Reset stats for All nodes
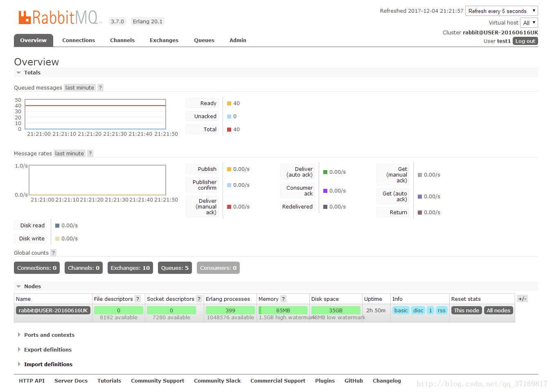552x392 pixels. (498, 310)
